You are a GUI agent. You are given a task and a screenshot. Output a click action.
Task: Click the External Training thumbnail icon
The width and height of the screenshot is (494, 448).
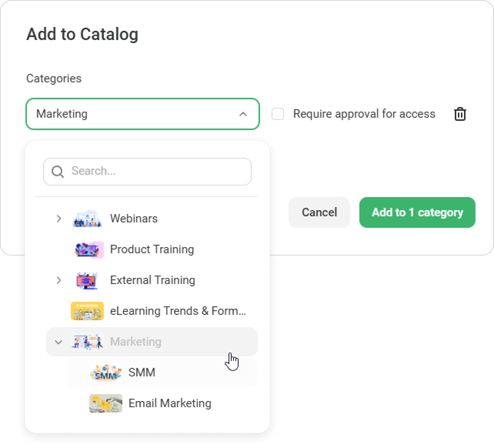[87, 280]
